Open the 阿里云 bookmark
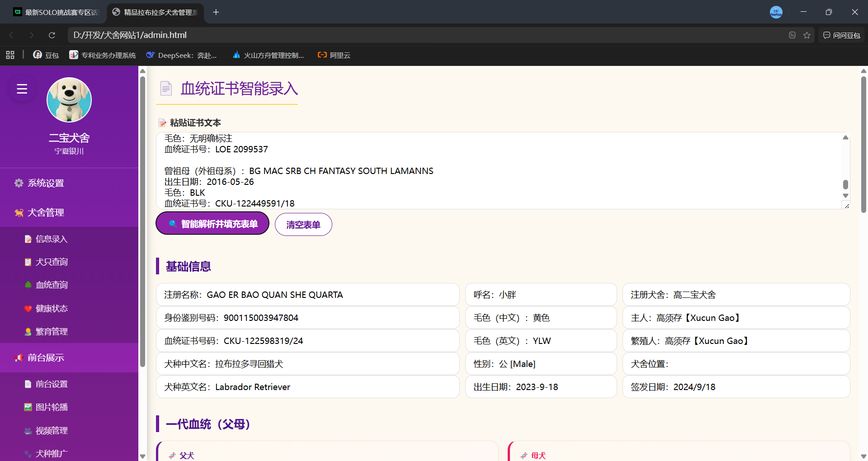 [334, 55]
